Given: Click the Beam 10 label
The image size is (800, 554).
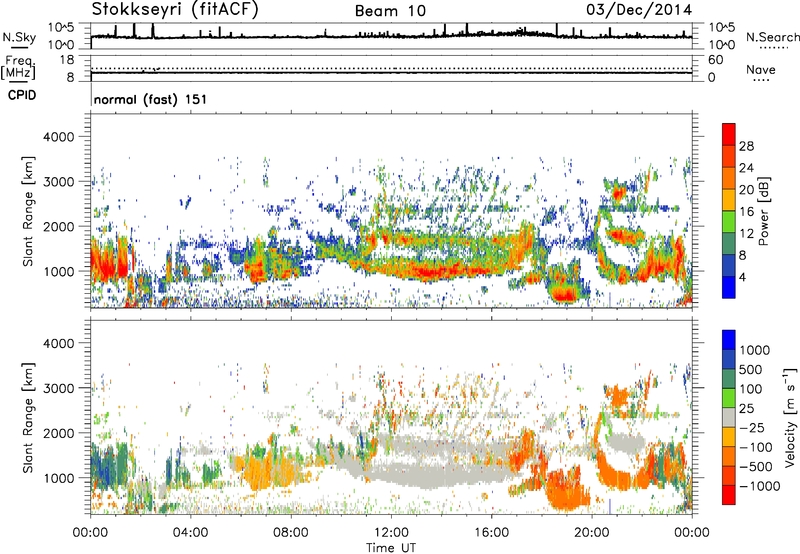Looking at the screenshot, I should coord(390,11).
